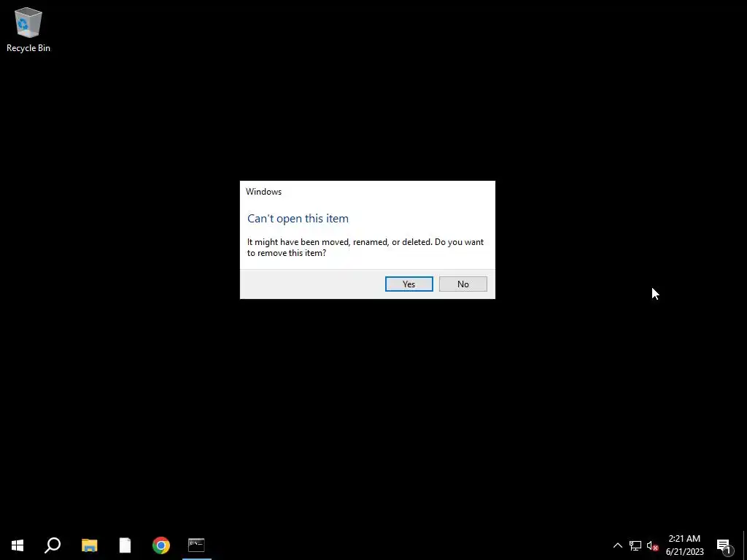The height and width of the screenshot is (560, 747).
Task: Show hidden system tray icons
Action: 617,545
